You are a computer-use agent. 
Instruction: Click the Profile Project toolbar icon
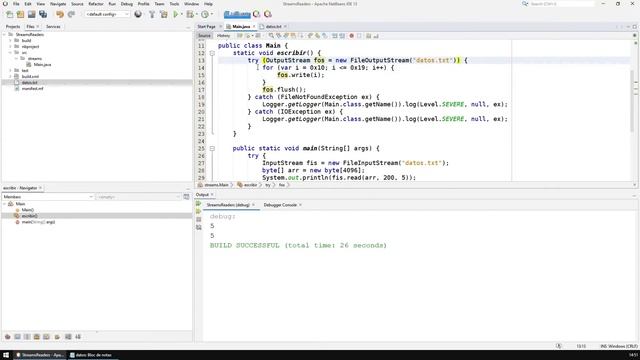coord(205,14)
